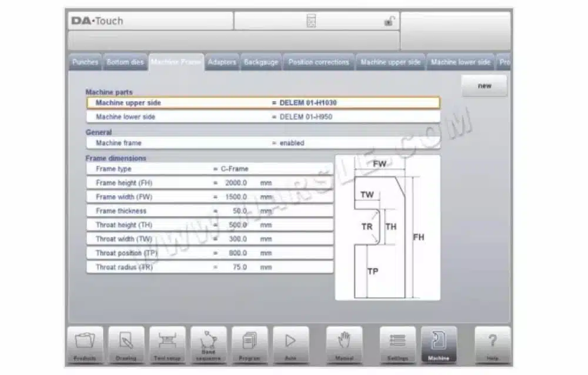
Task: Go to Tool setup mode
Action: (x=167, y=345)
